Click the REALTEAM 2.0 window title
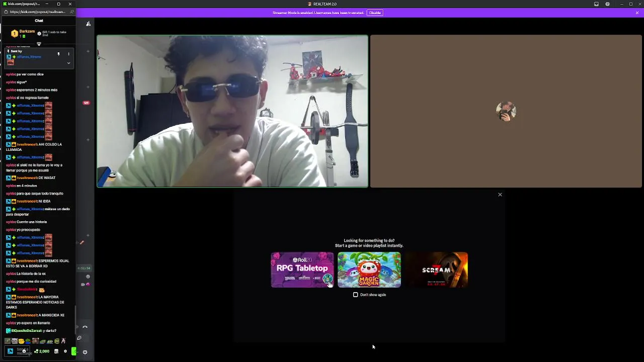 point(325,4)
